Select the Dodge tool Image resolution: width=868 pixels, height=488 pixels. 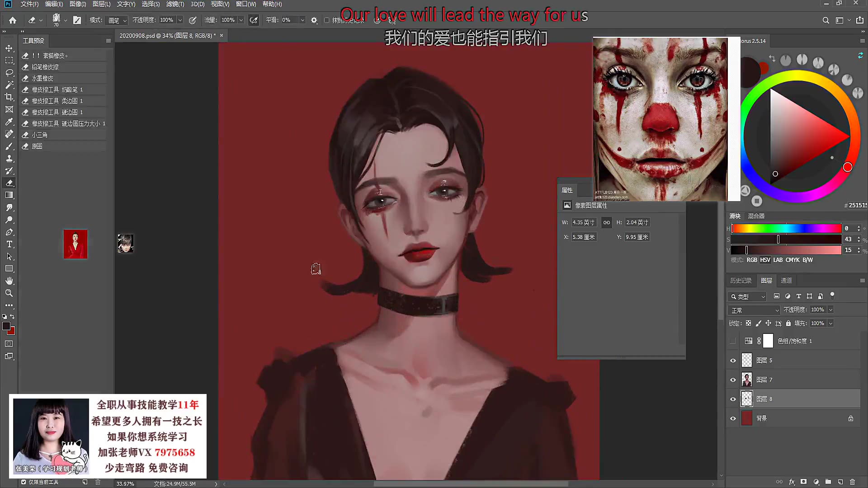[9, 220]
